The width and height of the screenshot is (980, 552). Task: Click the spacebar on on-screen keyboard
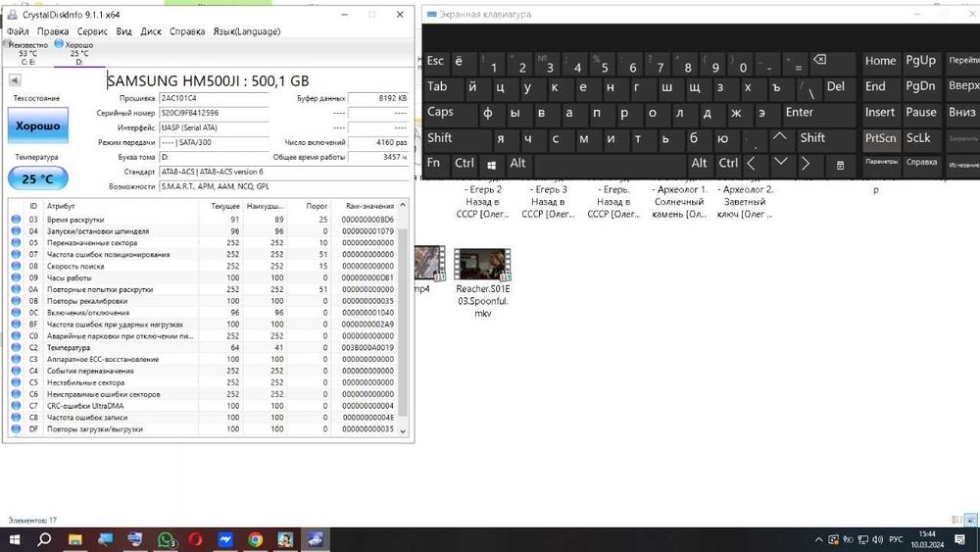(610, 165)
